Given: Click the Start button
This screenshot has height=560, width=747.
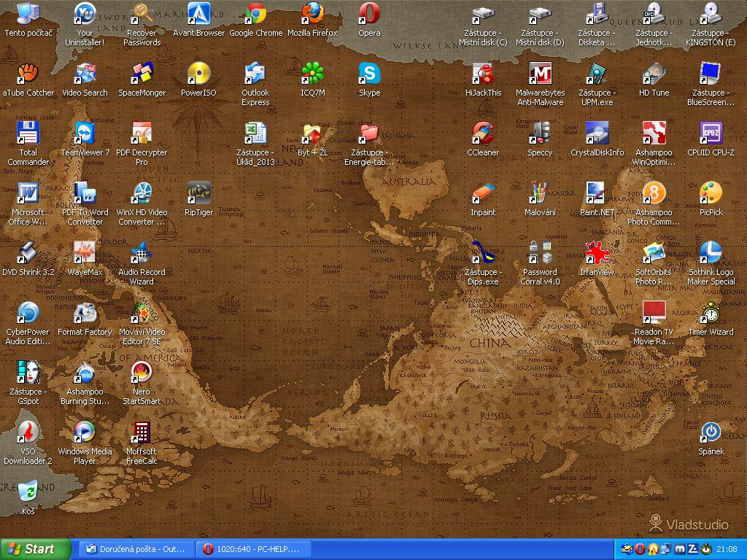Looking at the screenshot, I should pyautogui.click(x=35, y=549).
